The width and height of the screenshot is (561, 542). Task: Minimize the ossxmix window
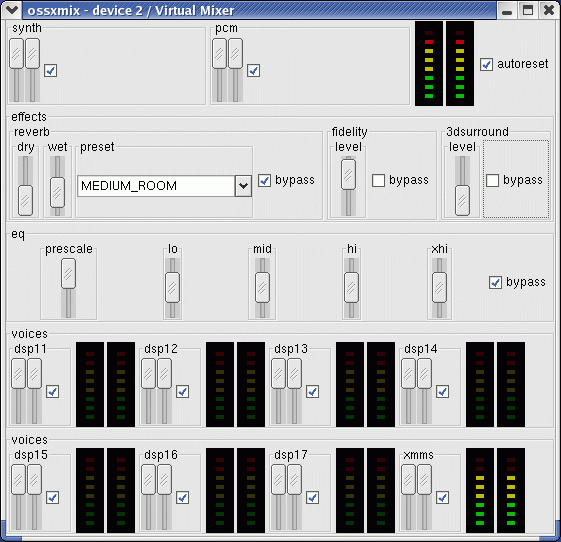point(507,10)
